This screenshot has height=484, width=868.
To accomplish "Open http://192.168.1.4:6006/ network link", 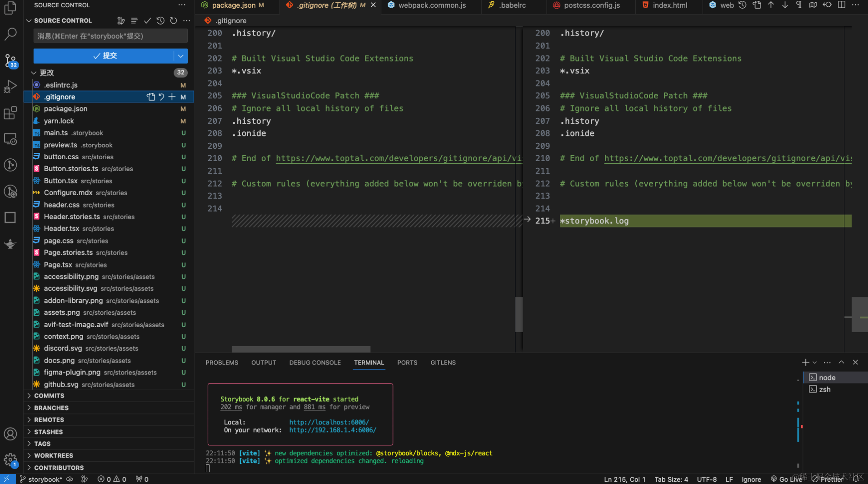I will point(333,430).
